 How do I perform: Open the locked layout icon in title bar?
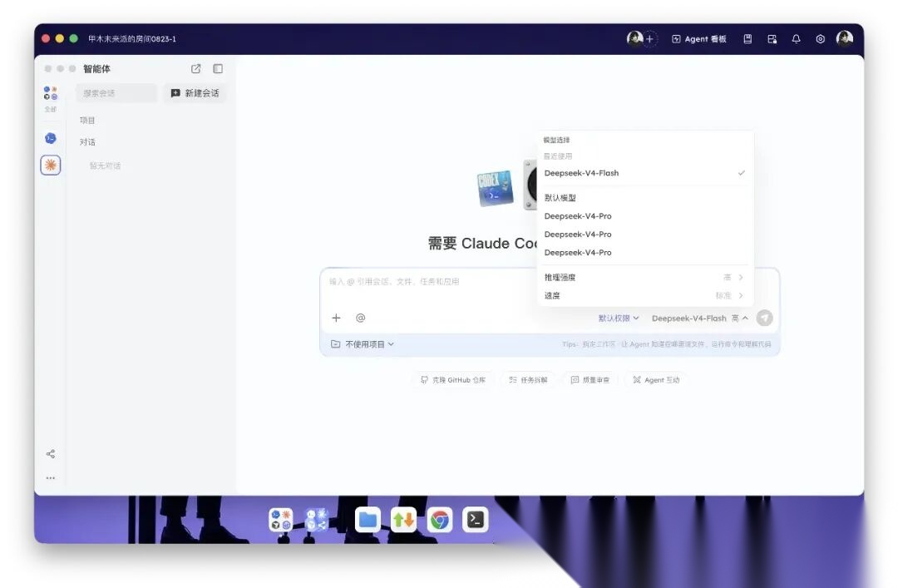click(x=772, y=39)
